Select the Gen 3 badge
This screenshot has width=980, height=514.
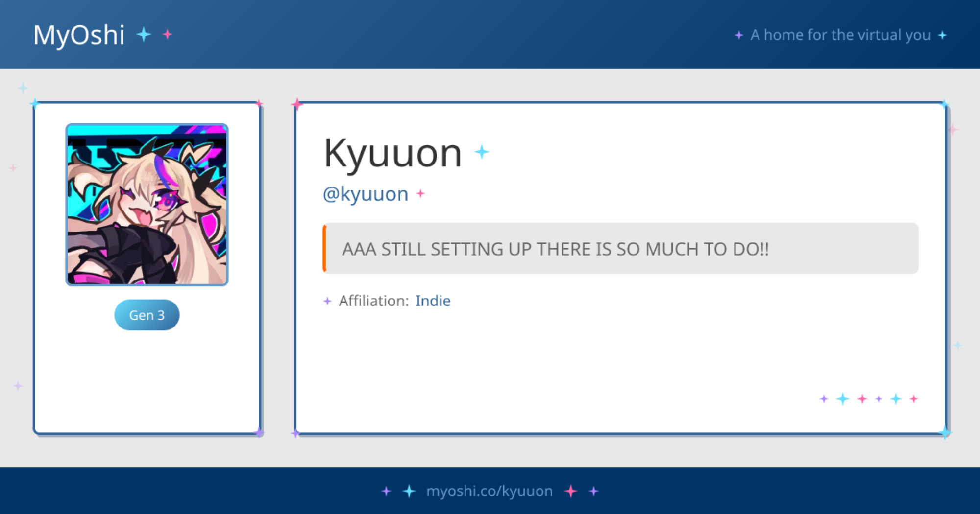[x=147, y=315]
